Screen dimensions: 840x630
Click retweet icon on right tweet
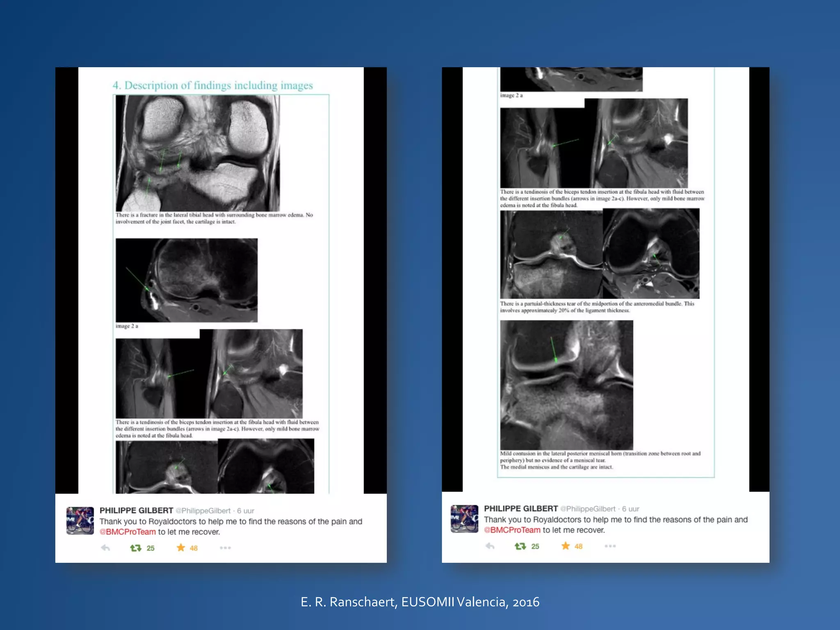click(520, 546)
